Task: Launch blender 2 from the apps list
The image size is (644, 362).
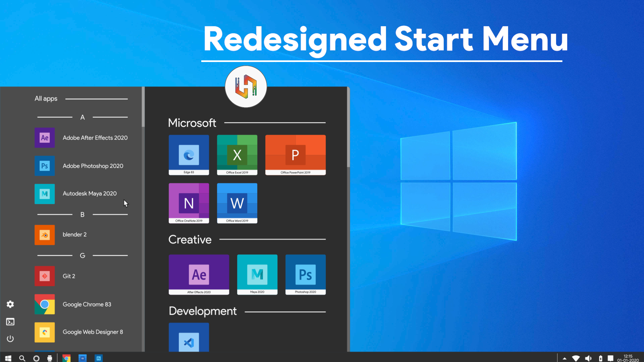Action: click(61, 235)
